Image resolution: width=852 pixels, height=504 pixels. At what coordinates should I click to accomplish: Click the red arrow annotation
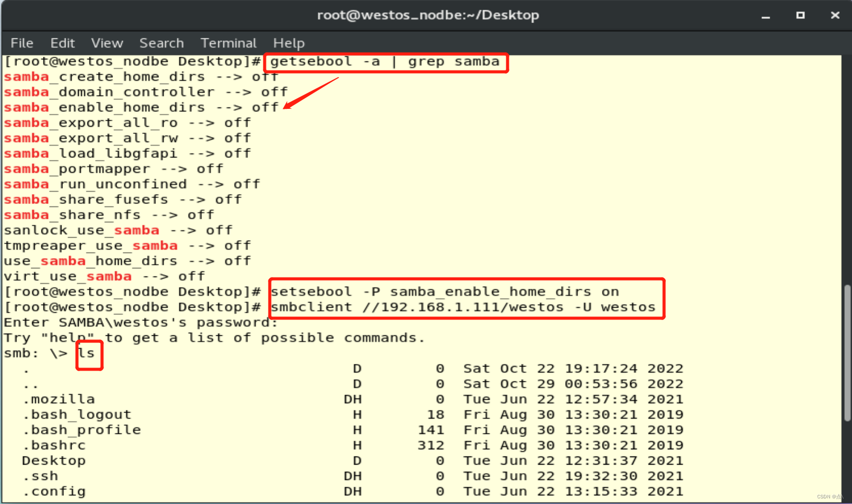312,92
